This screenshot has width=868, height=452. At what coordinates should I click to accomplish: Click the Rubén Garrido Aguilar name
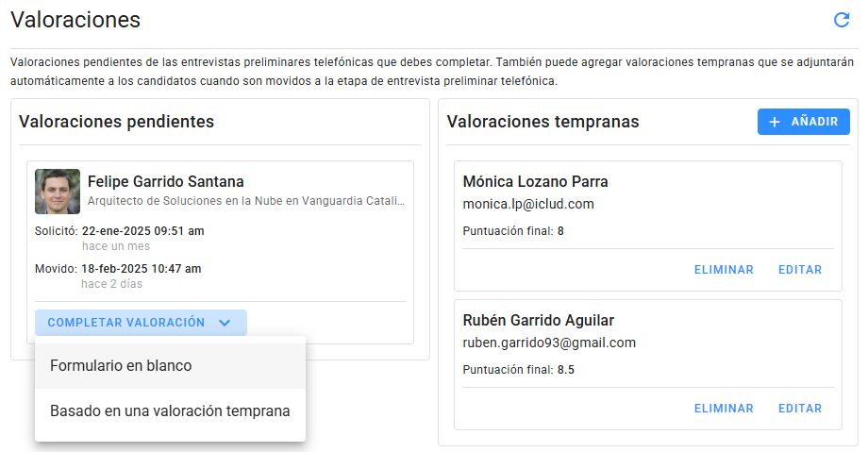point(539,321)
